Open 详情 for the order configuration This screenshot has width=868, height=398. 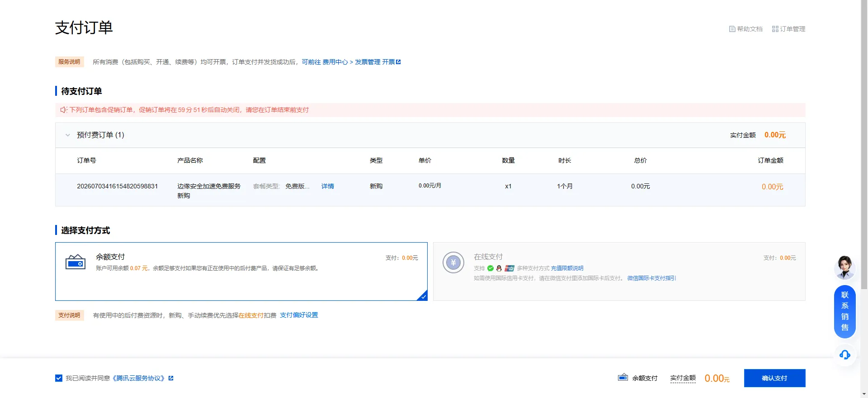[x=328, y=186]
